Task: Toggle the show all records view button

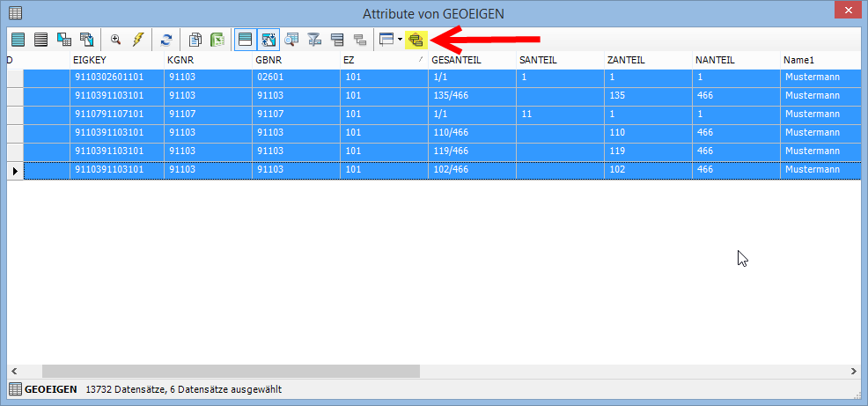Action: [246, 40]
